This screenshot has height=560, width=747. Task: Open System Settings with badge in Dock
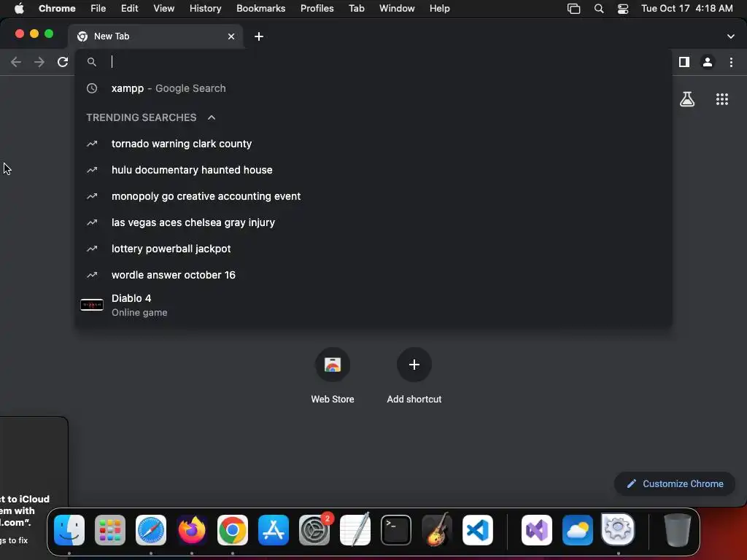[314, 530]
